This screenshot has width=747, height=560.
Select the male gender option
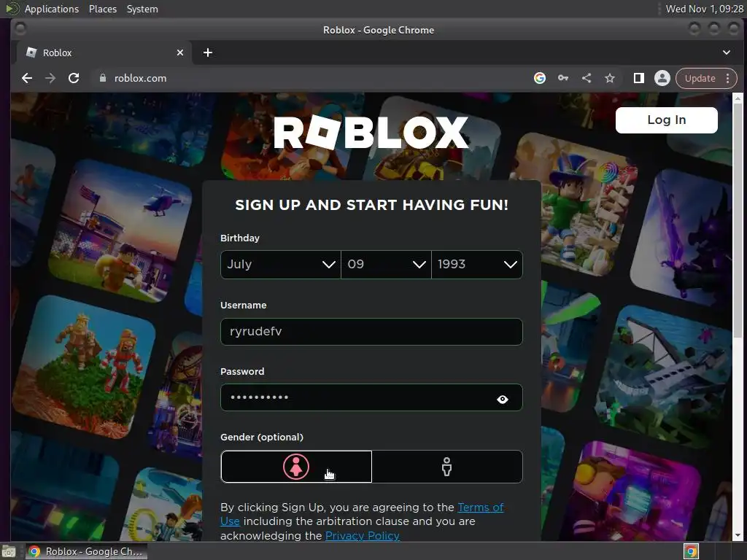coord(447,467)
